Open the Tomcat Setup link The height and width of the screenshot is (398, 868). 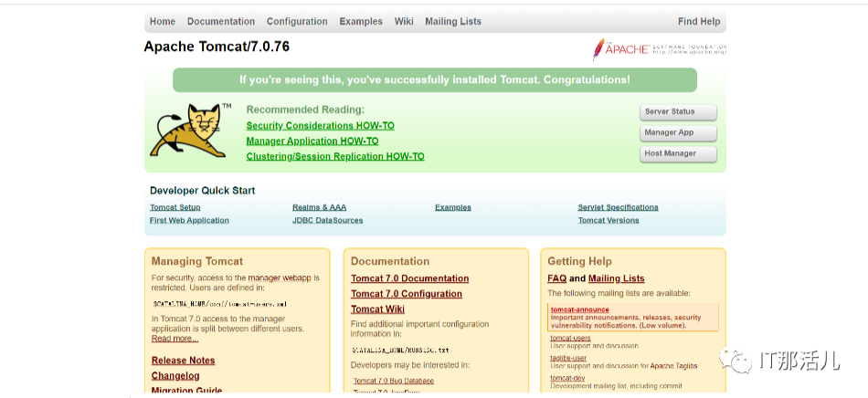(x=175, y=207)
